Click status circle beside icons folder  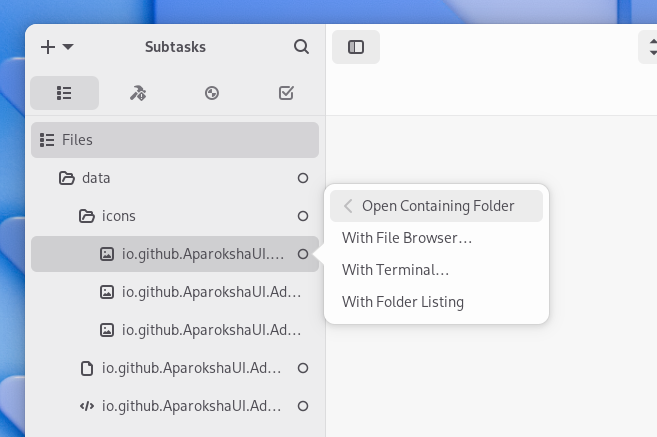click(x=303, y=216)
